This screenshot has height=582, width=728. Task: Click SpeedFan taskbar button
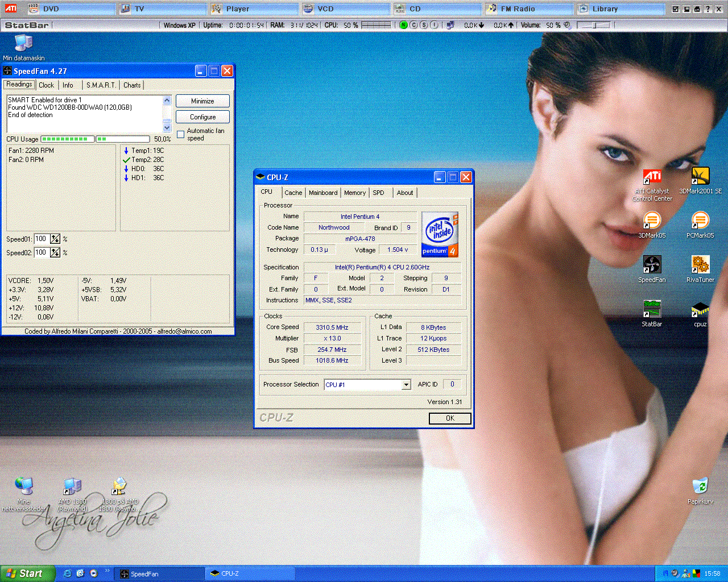pyautogui.click(x=159, y=574)
